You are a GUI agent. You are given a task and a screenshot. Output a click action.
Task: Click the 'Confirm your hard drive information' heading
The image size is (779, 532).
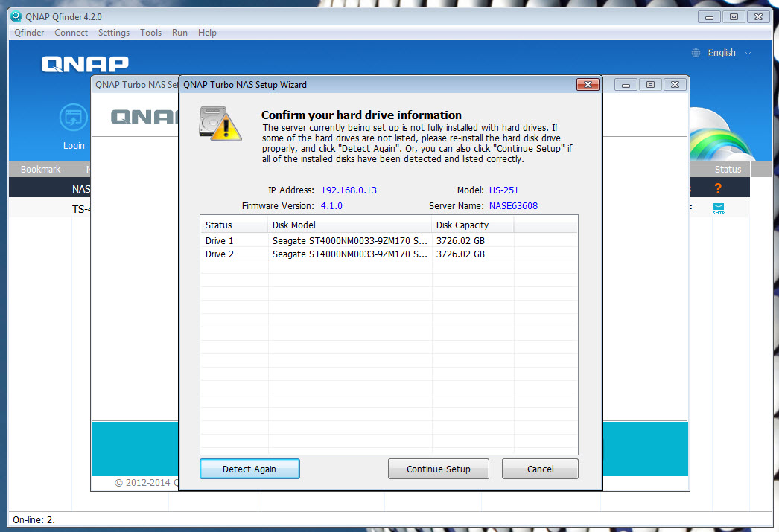pyautogui.click(x=361, y=115)
